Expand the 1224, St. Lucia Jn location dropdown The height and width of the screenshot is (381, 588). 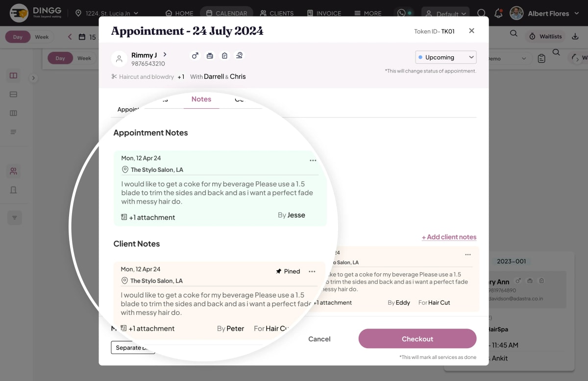point(107,13)
